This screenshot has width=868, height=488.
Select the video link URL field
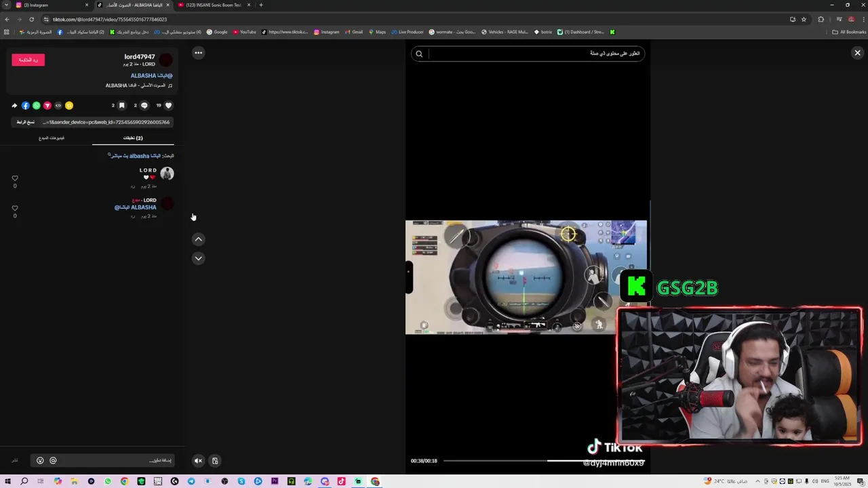106,122
